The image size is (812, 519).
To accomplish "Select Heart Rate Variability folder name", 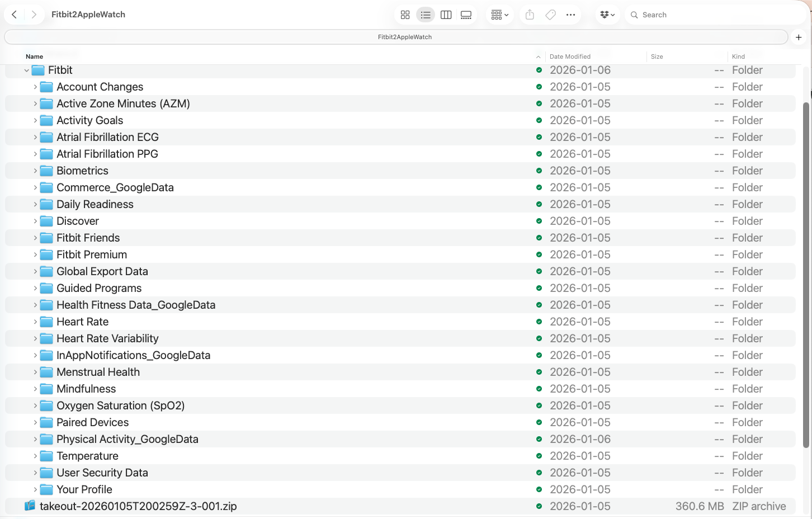I will point(107,338).
